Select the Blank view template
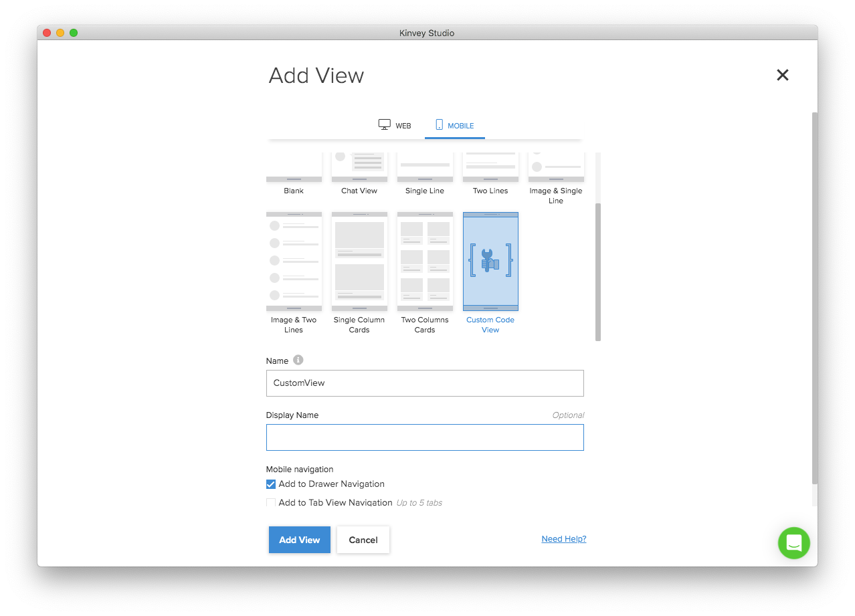The height and width of the screenshot is (616, 855). tap(294, 167)
